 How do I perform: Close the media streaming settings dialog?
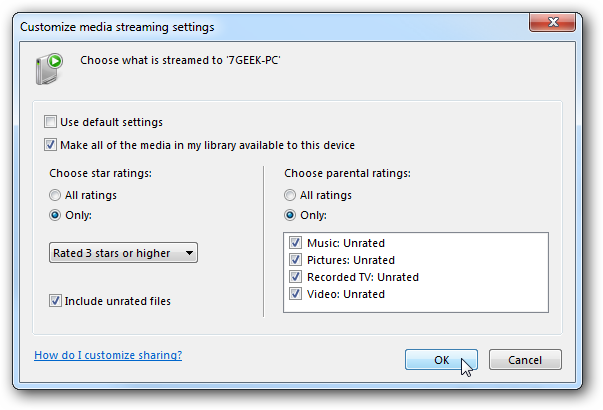(553, 22)
